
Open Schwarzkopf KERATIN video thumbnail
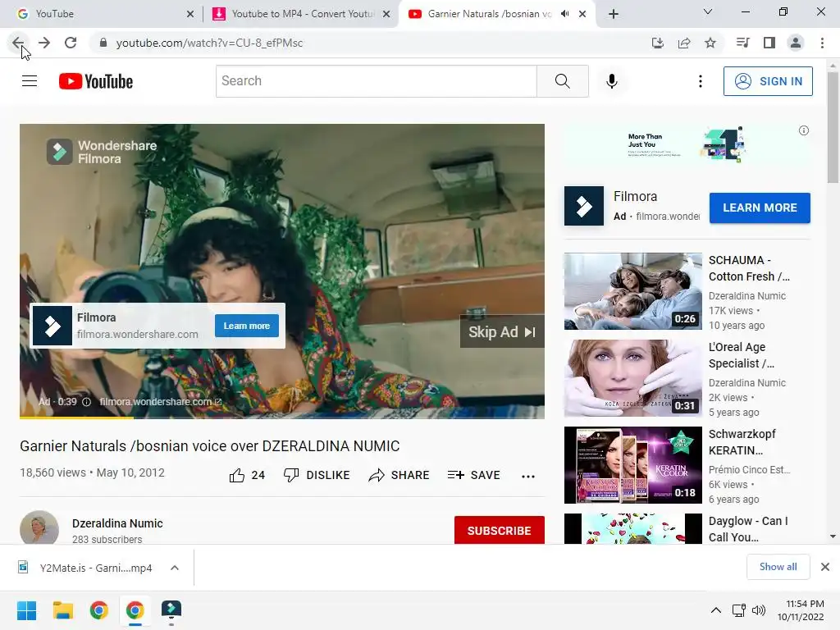click(632, 465)
